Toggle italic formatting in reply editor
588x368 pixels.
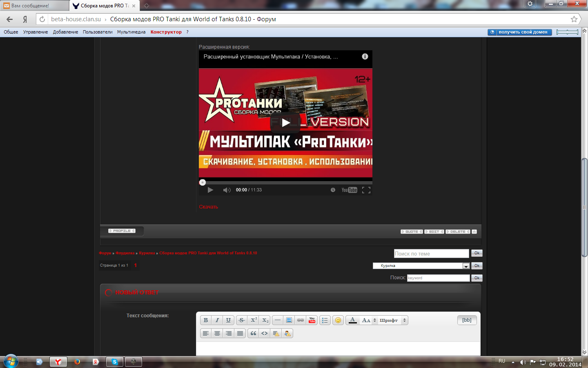(217, 321)
